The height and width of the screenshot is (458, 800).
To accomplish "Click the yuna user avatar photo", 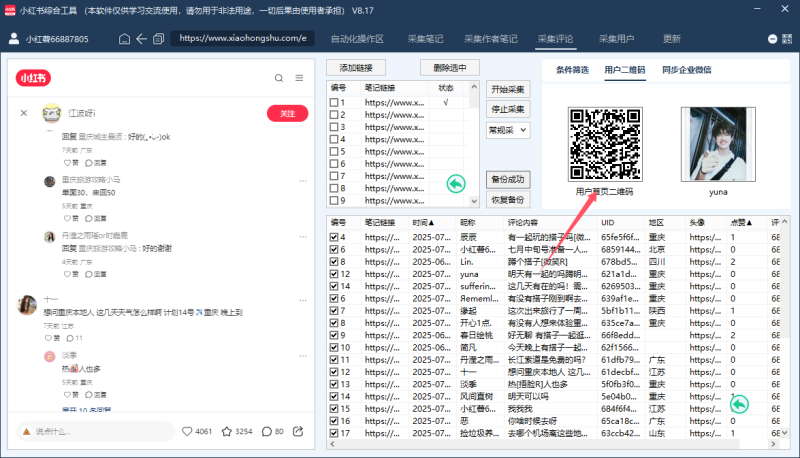I will tap(718, 144).
